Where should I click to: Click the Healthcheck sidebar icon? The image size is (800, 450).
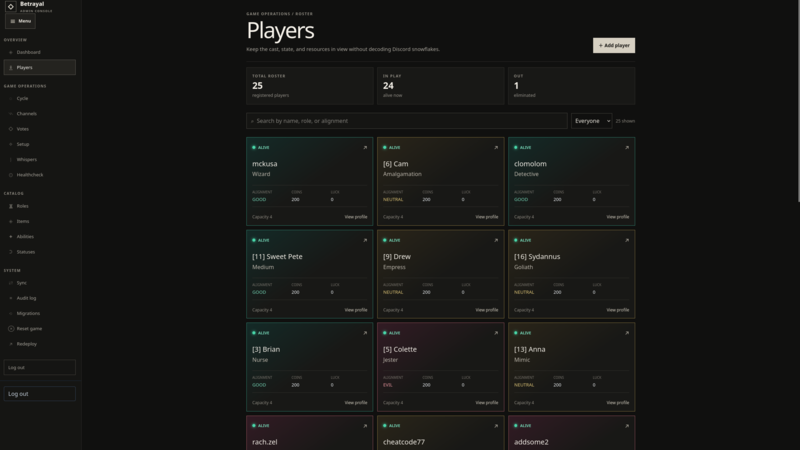click(11, 175)
